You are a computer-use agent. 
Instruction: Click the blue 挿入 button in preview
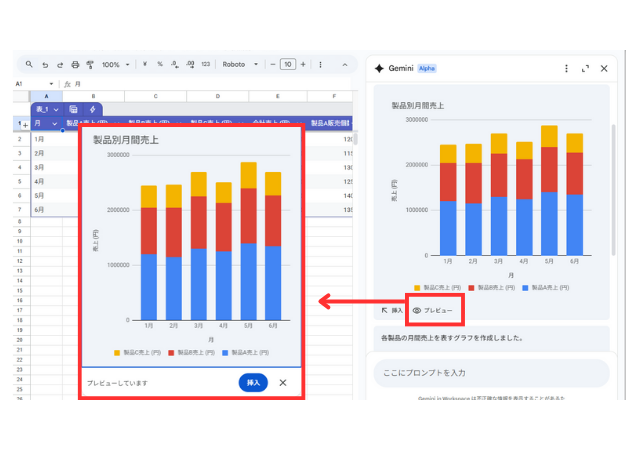coord(253,383)
